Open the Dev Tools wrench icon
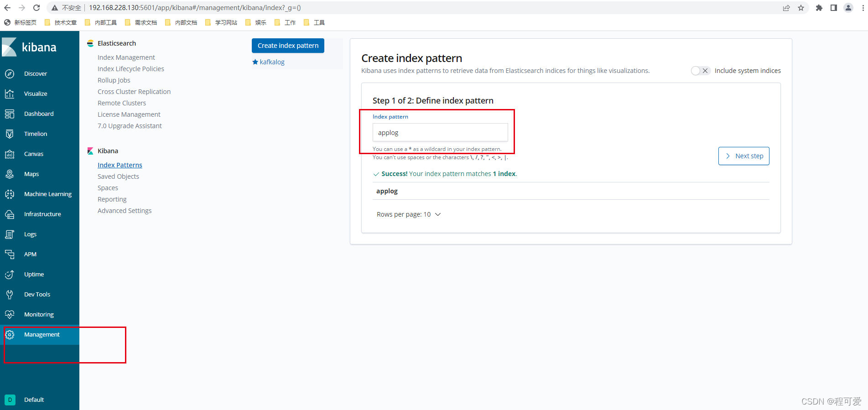 (10, 295)
